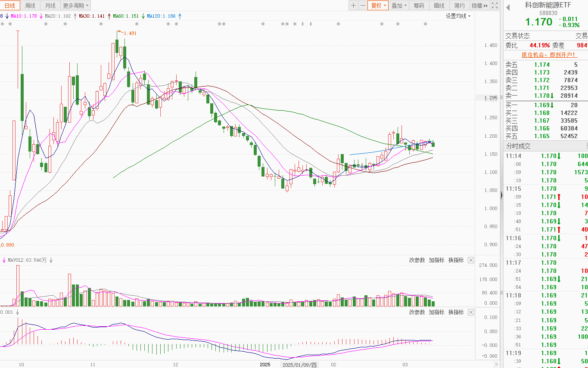Expand hidden tools via 隐藏 button
This screenshot has width=588, height=368.
[x=479, y=6]
